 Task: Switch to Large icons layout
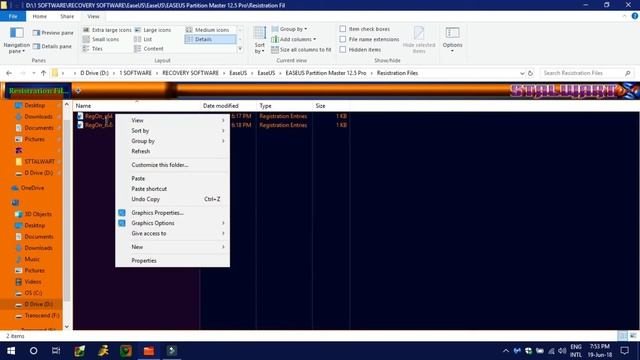coord(153,30)
